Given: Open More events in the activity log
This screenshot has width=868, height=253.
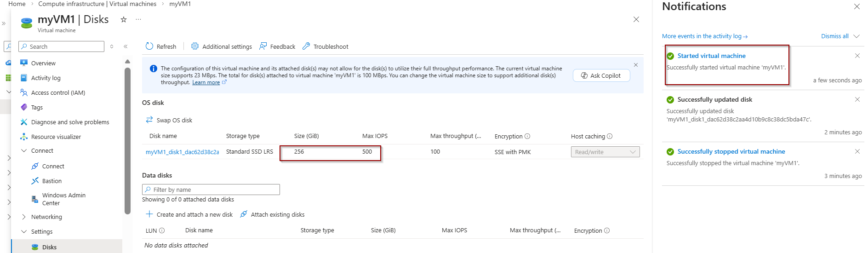Looking at the screenshot, I should point(704,36).
